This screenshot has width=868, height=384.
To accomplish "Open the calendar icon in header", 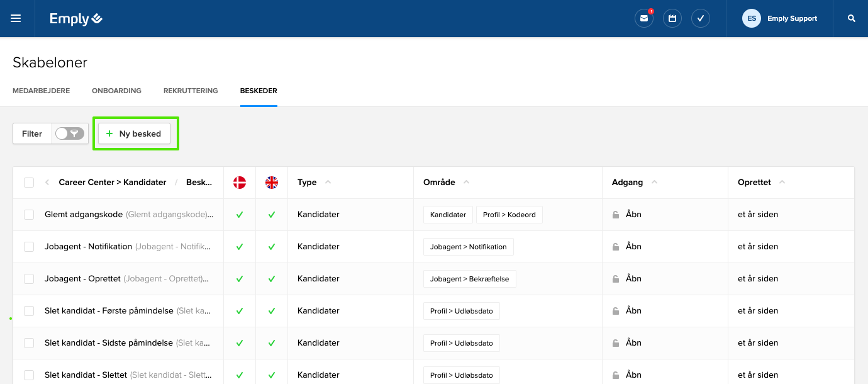I will 672,19.
